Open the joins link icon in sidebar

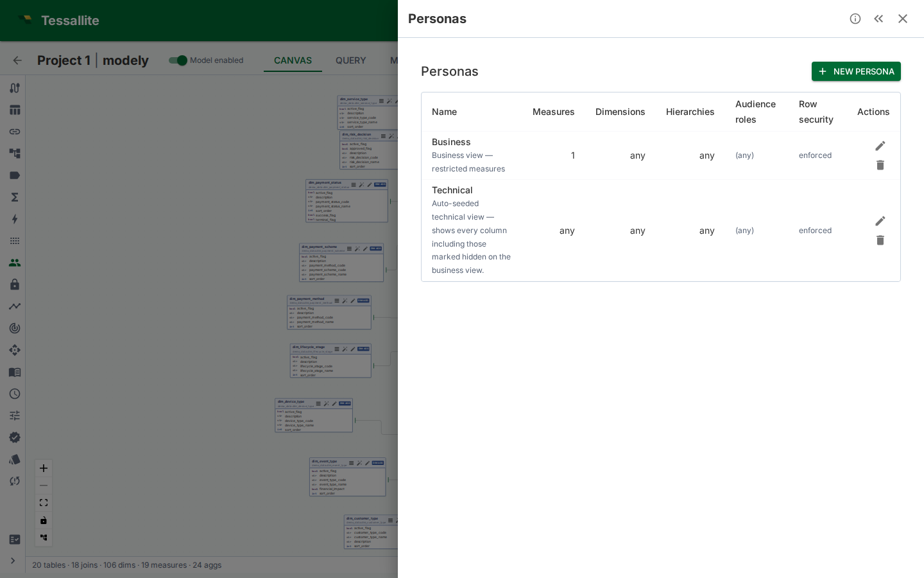click(14, 132)
